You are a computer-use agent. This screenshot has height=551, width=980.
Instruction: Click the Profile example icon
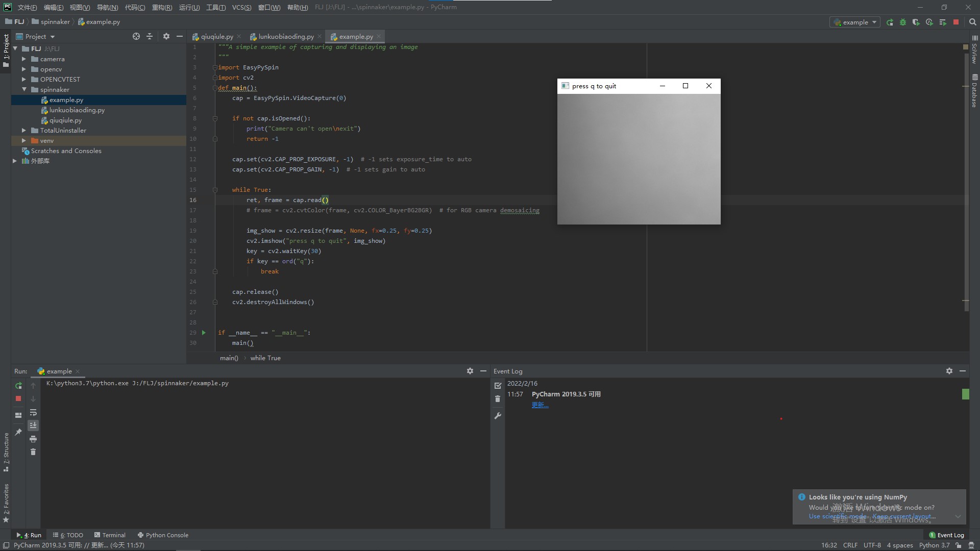click(929, 22)
